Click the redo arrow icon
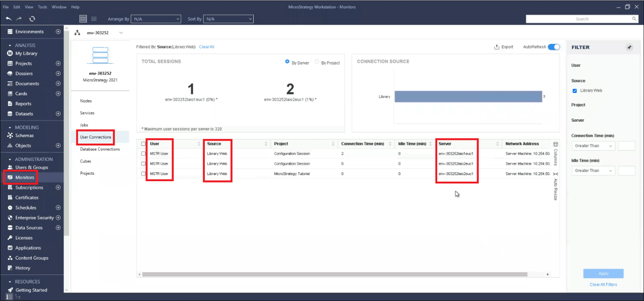Screen dimensions: 644x301 point(19,19)
